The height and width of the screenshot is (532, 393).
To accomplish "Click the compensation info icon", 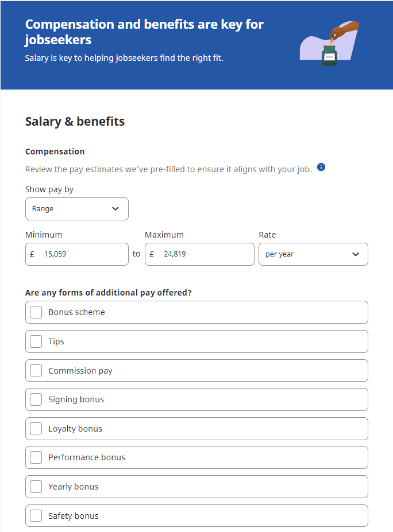I will (x=321, y=168).
